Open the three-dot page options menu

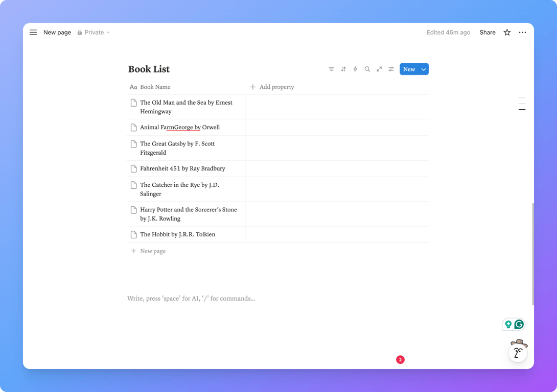522,32
